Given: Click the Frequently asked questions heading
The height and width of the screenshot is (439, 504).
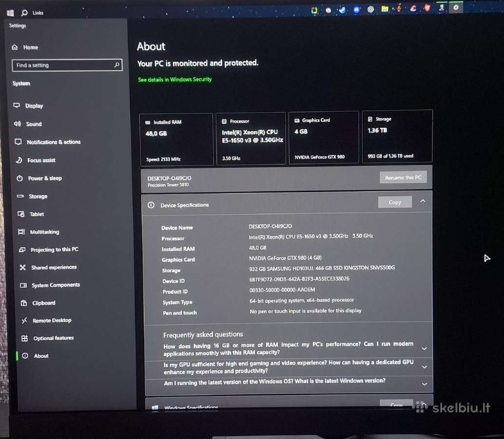Looking at the screenshot, I should coord(203,335).
